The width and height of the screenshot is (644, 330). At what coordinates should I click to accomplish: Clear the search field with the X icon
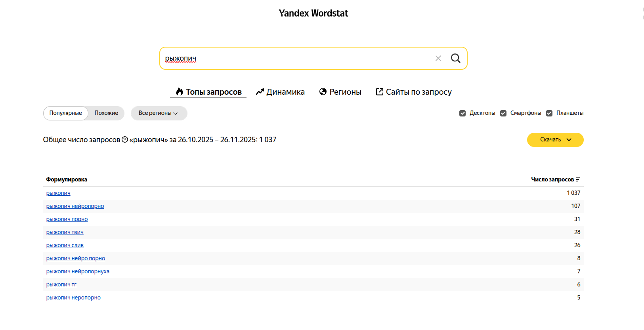click(438, 58)
